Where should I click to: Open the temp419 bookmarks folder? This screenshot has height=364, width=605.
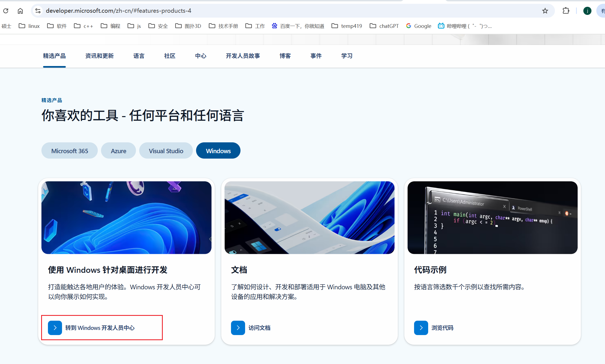point(347,26)
